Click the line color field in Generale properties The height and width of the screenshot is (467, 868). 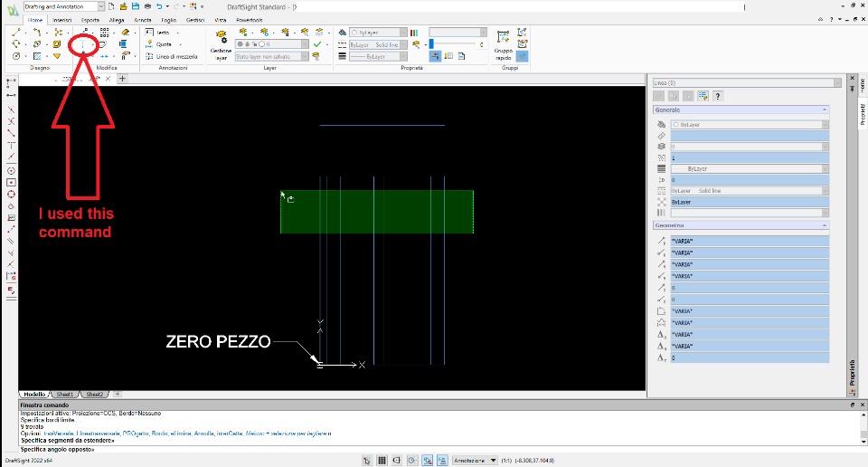[x=750, y=125]
